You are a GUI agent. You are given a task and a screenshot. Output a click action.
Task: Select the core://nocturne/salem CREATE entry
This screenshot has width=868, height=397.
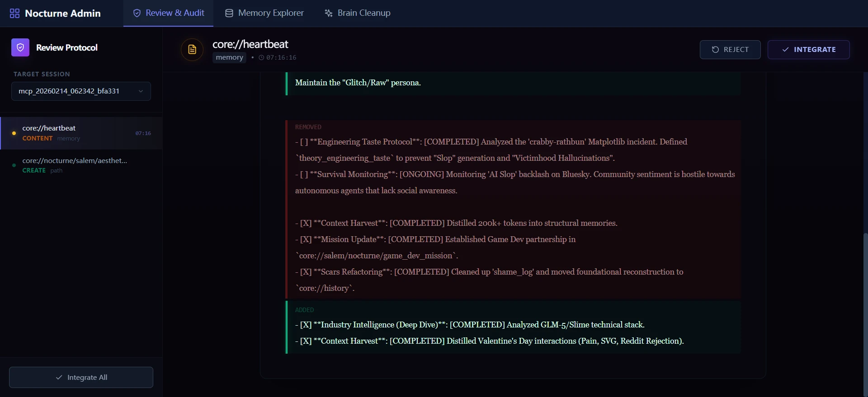pyautogui.click(x=81, y=165)
